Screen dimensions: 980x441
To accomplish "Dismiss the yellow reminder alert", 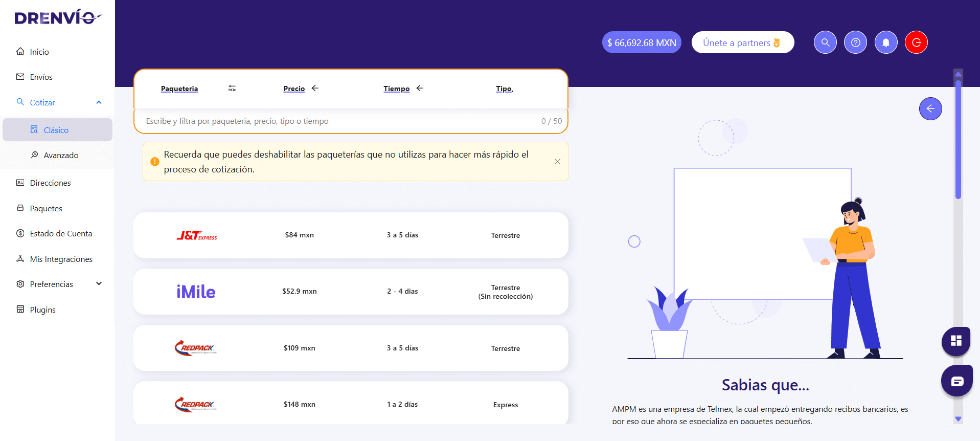I will click(557, 162).
